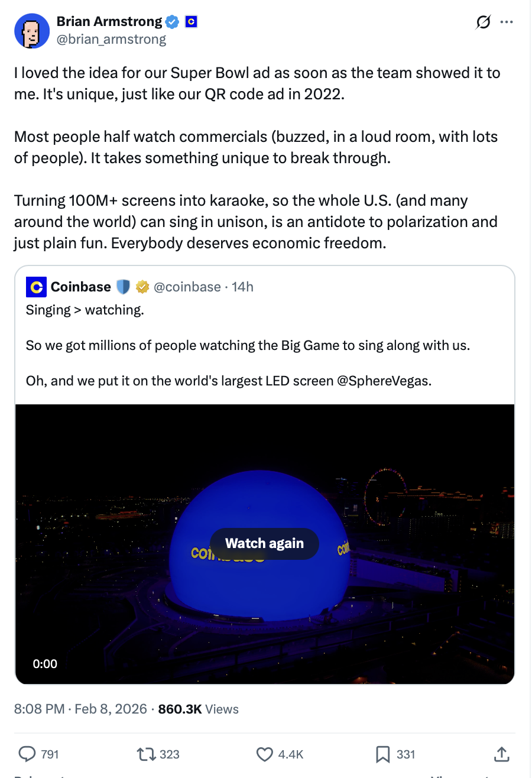View the 860.3K Views analytics
The width and height of the screenshot is (532, 778).
[x=199, y=709]
